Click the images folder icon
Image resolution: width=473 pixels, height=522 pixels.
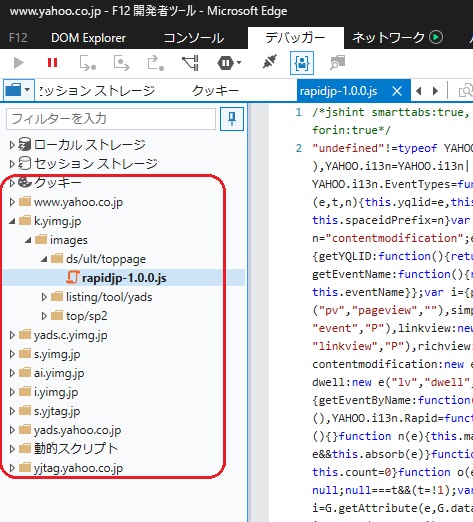coord(41,239)
